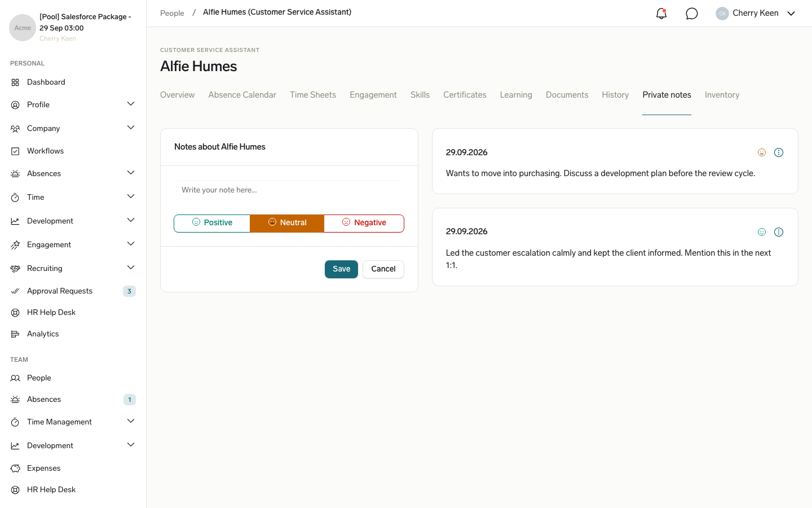Viewport: 812px width, 508px height.
Task: Click the personal HR Help Desk lifebuoy icon
Action: pos(15,313)
